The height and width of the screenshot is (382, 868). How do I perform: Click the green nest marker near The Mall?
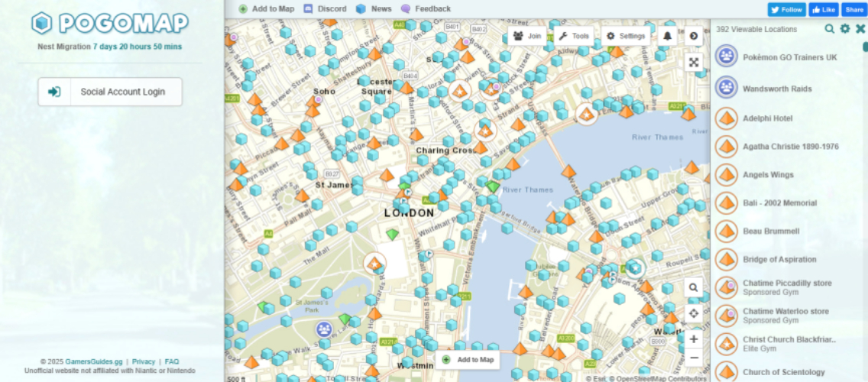(x=392, y=235)
